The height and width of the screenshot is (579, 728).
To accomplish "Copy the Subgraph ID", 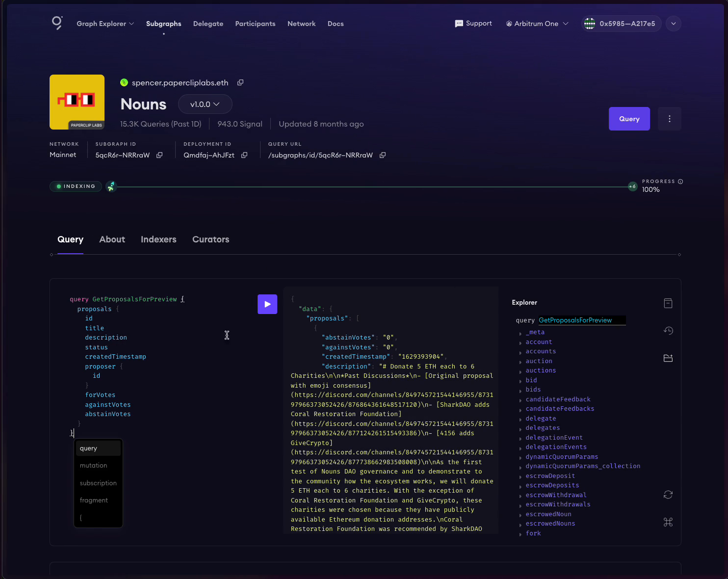I will (x=159, y=155).
